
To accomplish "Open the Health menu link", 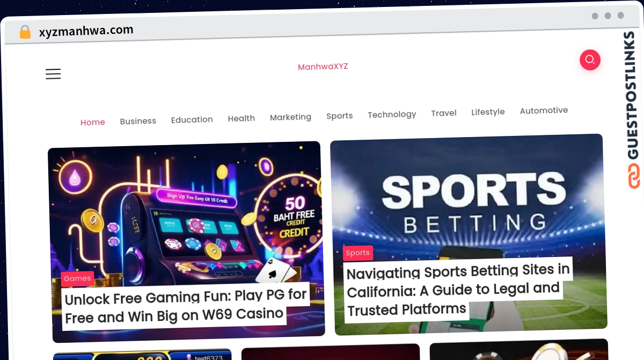I will [241, 118].
